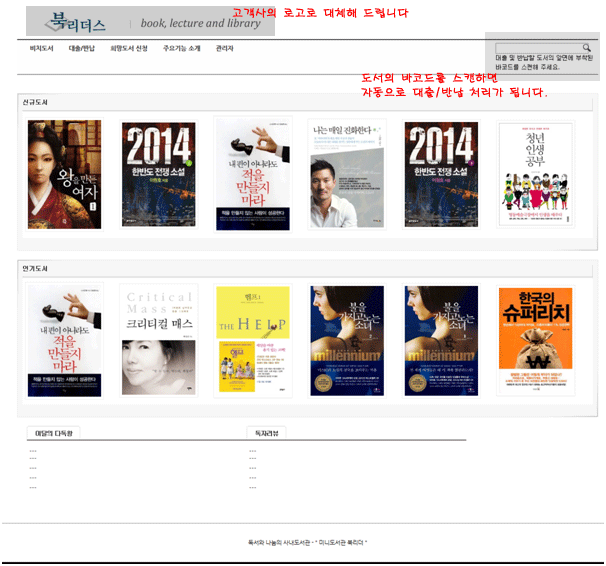Open the 주요기능 소개 menu
The image size is (606, 566).
tap(182, 48)
